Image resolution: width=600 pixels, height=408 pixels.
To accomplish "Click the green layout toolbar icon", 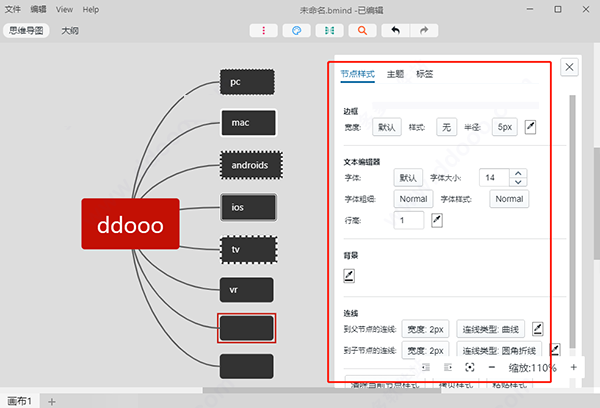I will coord(329,31).
